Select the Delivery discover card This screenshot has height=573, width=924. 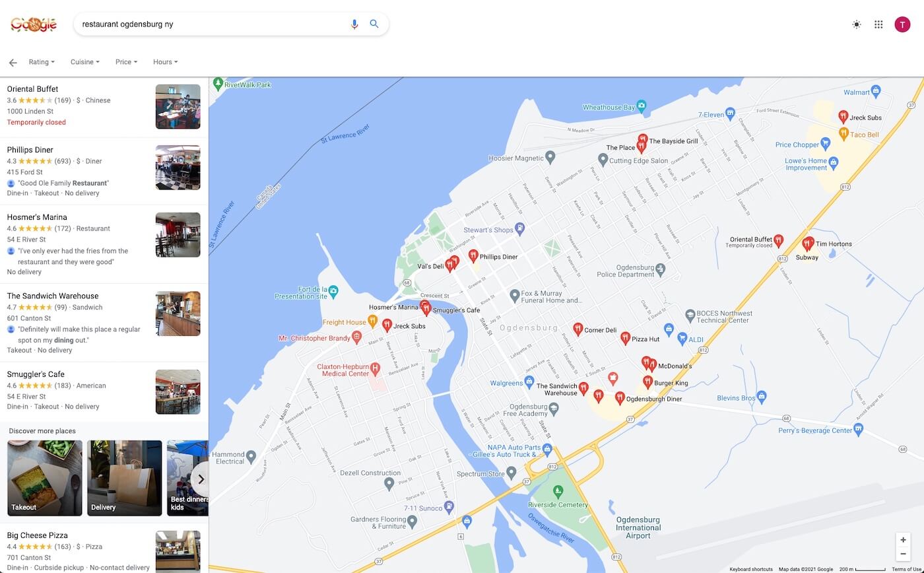[125, 478]
